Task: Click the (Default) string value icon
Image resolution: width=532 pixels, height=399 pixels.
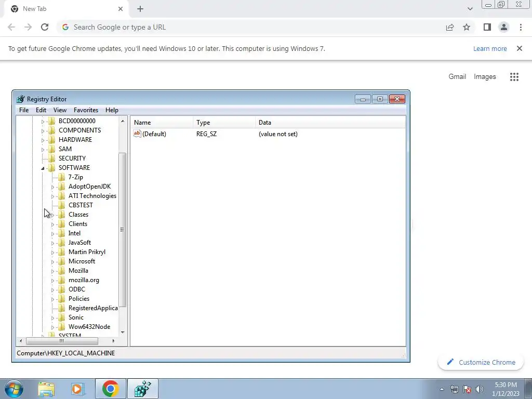Action: coord(137,134)
